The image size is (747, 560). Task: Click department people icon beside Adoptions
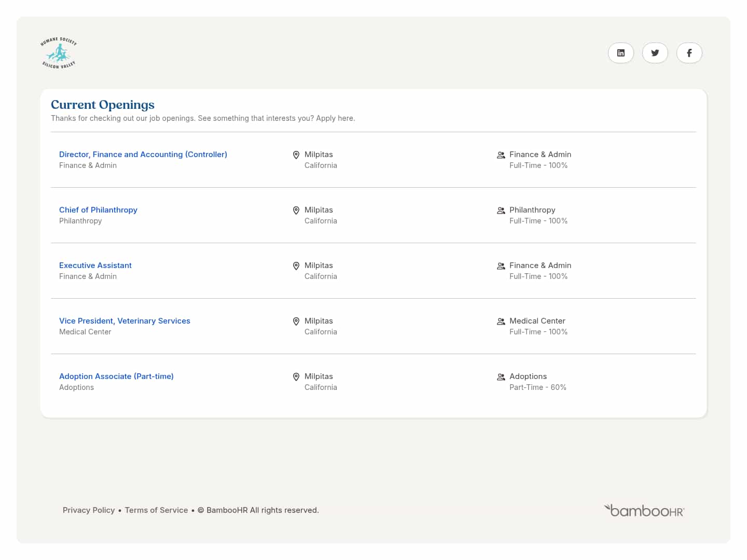point(501,377)
